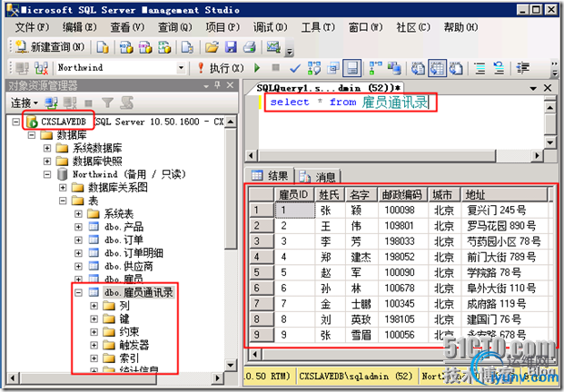This screenshot has width=564, height=392.
Task: Click the 地址 column header
Action: pos(503,195)
